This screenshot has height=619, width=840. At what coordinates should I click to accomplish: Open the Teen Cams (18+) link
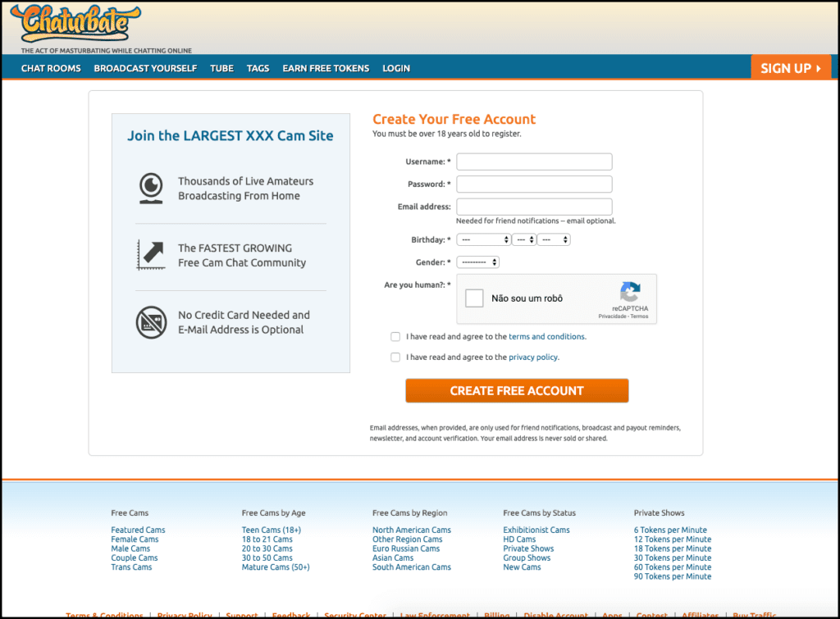pyautogui.click(x=272, y=530)
